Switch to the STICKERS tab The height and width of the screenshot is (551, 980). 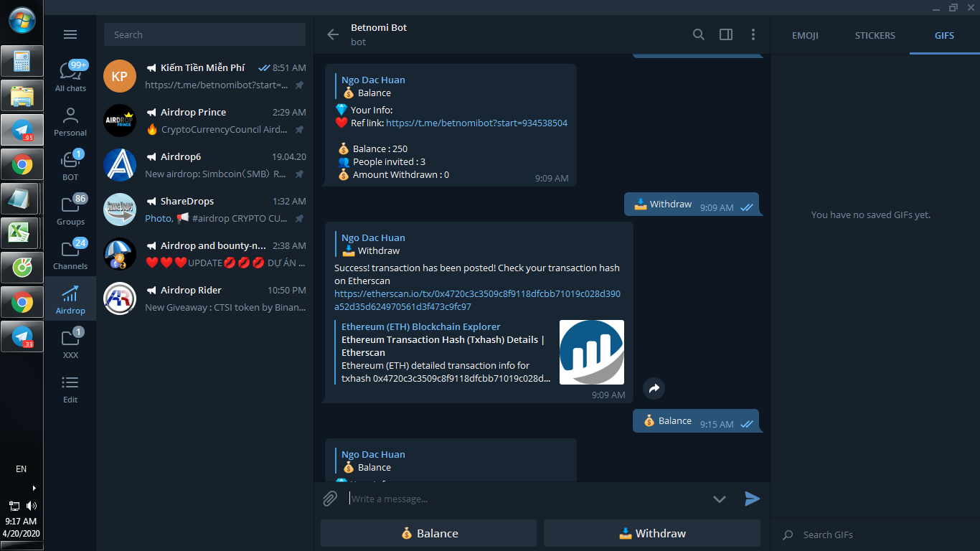(x=875, y=35)
